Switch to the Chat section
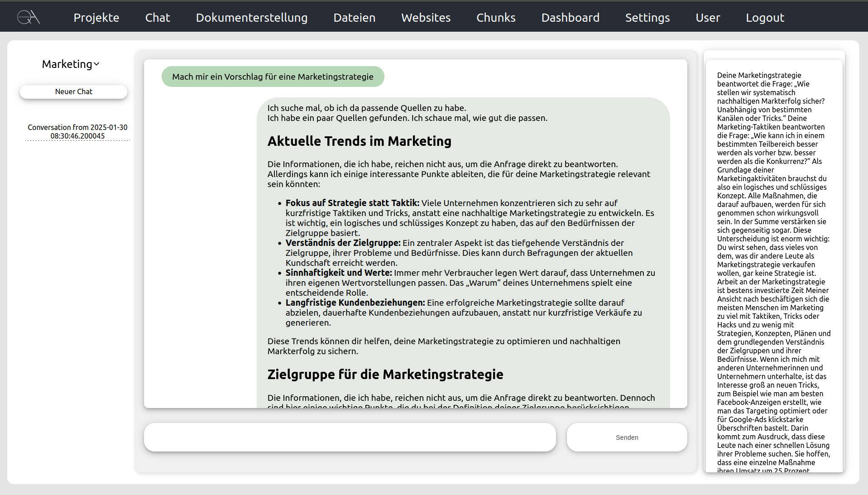The width and height of the screenshot is (868, 495). (157, 18)
